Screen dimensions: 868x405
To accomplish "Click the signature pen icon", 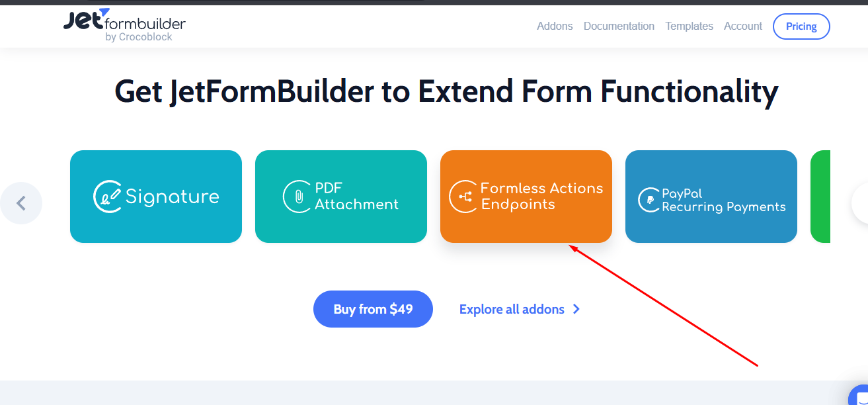I will click(x=108, y=197).
